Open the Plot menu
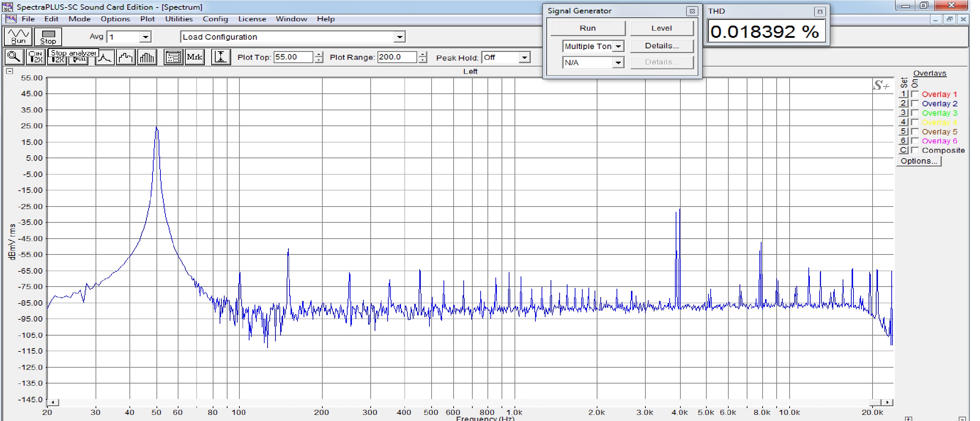Image resolution: width=980 pixels, height=421 pixels. 147,19
